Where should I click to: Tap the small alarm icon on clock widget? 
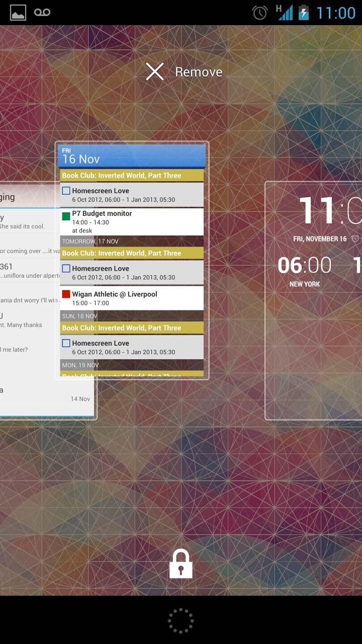355,239
